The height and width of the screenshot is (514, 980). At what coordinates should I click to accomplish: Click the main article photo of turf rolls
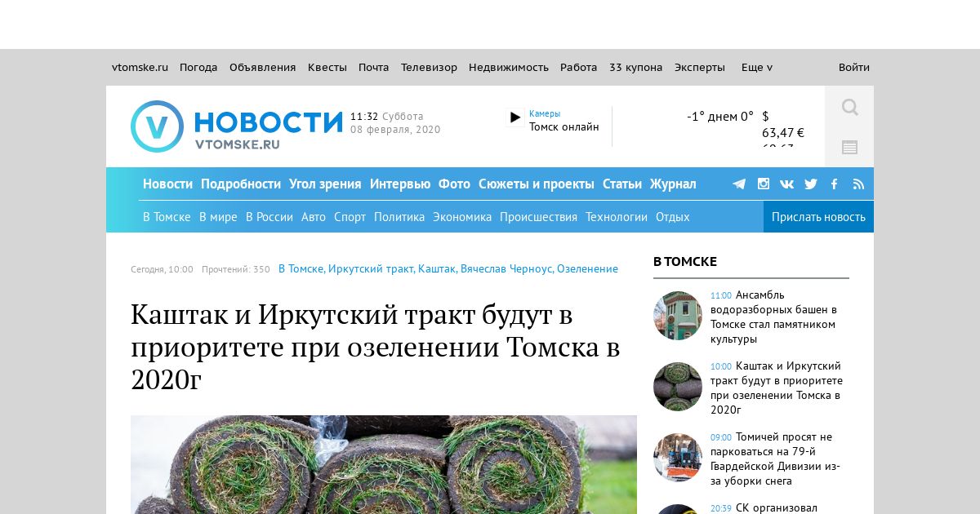click(x=384, y=464)
